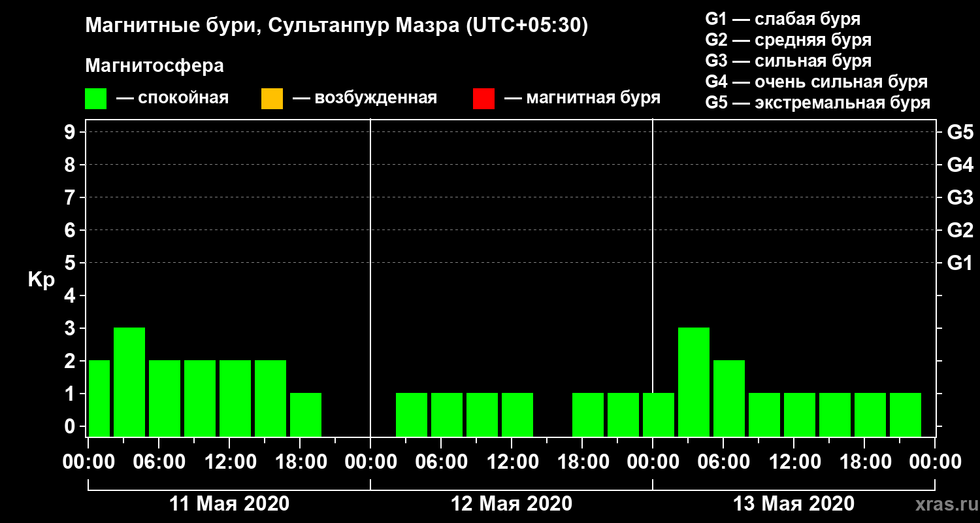Click the '00:00' label between 12 and 13 May
This screenshot has height=523, width=980.
653,462
